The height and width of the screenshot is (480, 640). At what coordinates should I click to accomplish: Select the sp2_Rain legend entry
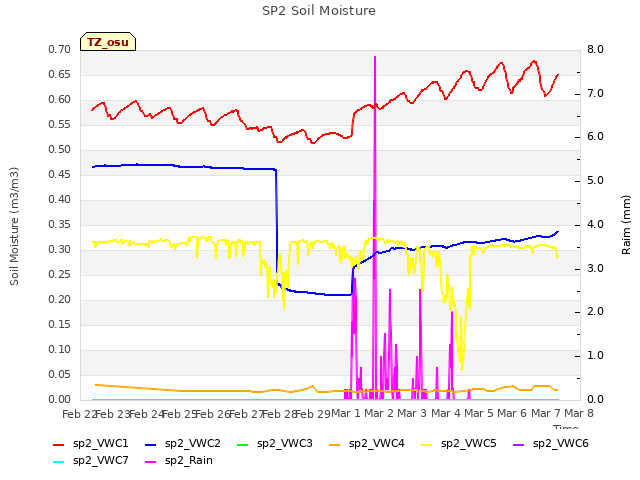(179, 461)
